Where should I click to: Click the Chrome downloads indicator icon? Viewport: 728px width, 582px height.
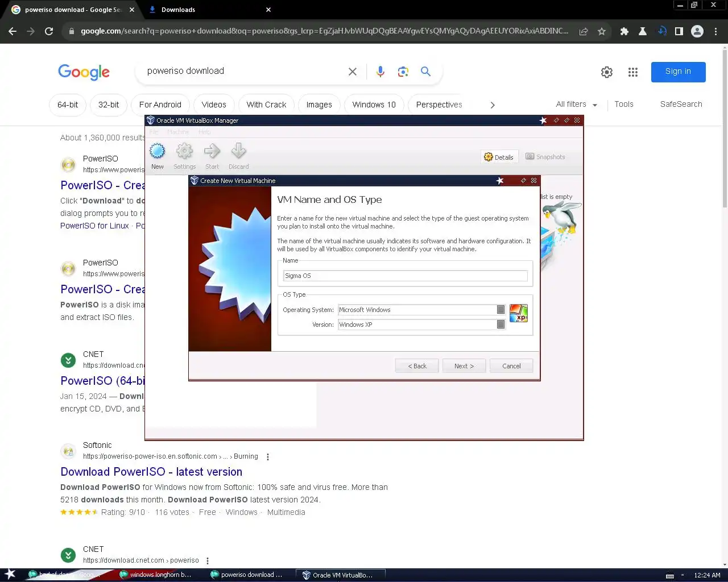coord(661,31)
